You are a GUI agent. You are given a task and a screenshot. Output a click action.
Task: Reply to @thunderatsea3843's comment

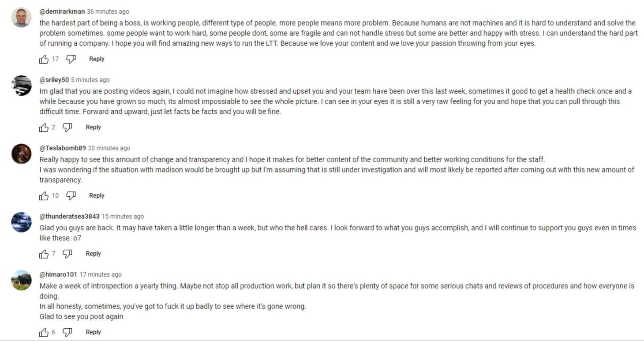93,254
